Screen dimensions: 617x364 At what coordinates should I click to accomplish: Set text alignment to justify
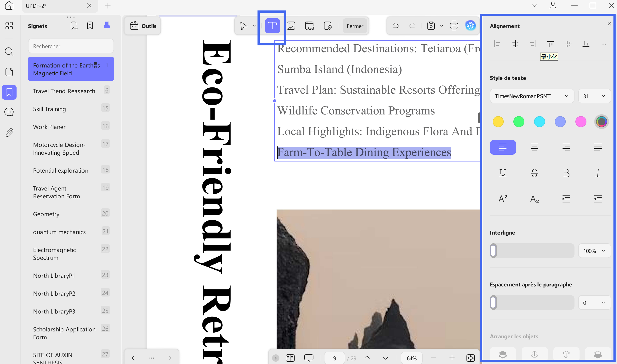coord(598,147)
